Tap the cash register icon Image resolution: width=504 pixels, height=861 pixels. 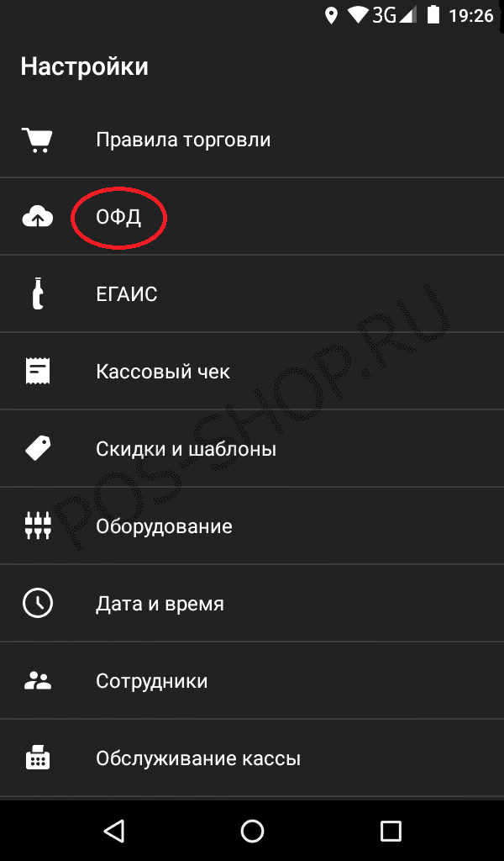point(37,758)
